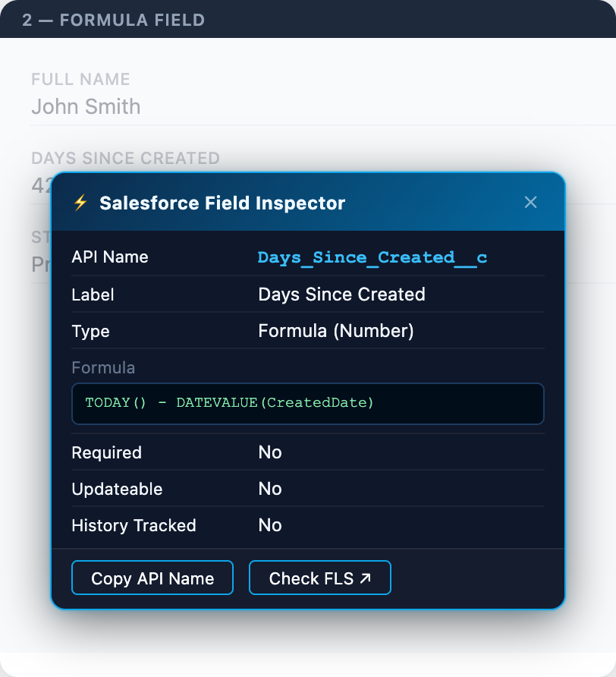Click the X to dismiss the inspector
This screenshot has width=616, height=677.
tap(530, 202)
